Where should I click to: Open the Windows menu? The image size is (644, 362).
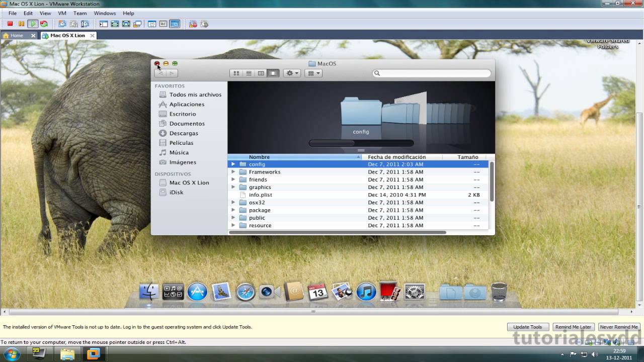[x=105, y=13]
